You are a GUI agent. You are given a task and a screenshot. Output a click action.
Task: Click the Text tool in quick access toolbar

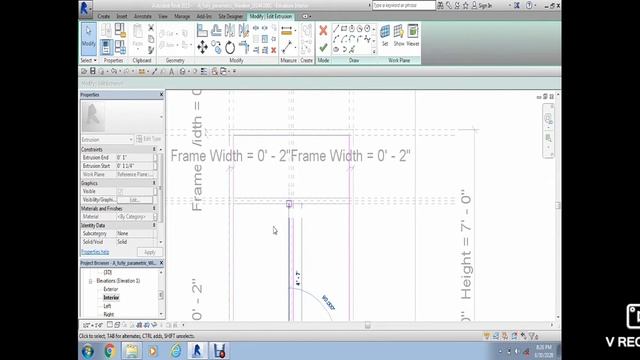pyautogui.click(x=171, y=71)
